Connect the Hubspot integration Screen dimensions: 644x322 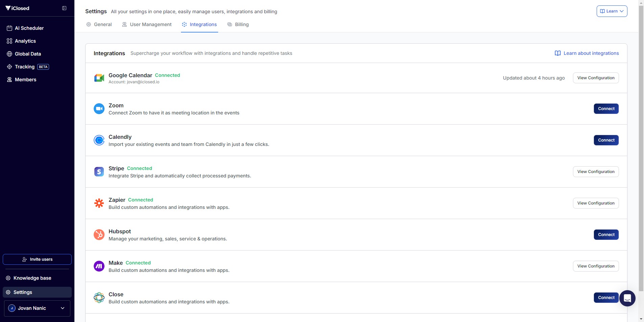point(606,235)
